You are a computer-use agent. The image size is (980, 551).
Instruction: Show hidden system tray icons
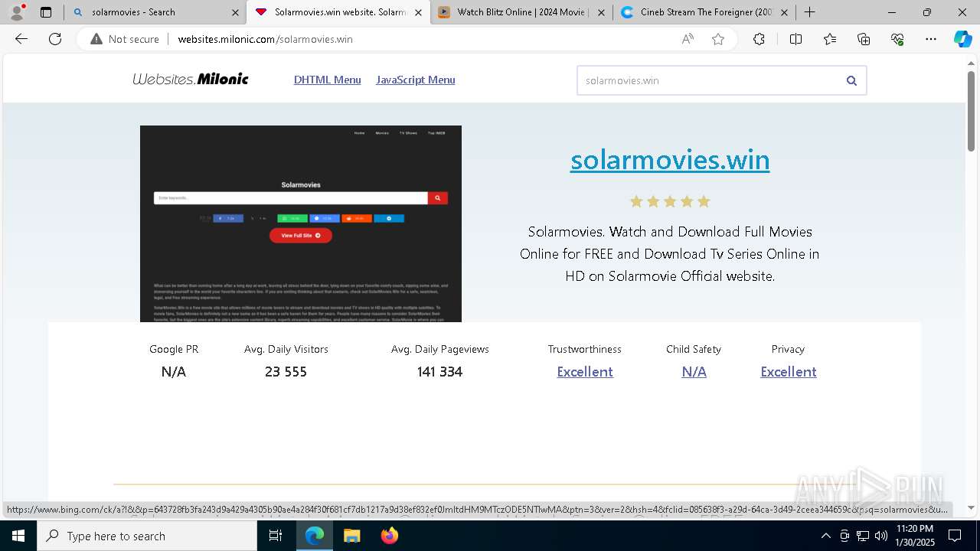[x=825, y=536]
